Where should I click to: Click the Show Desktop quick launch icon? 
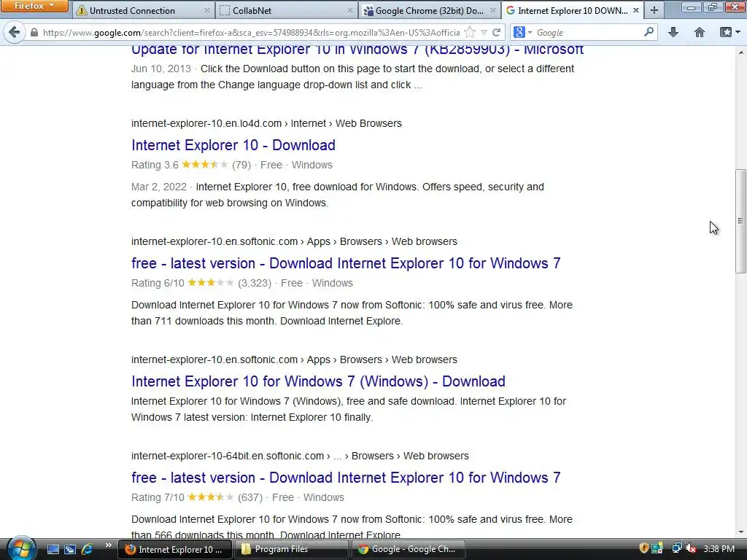coord(53,549)
